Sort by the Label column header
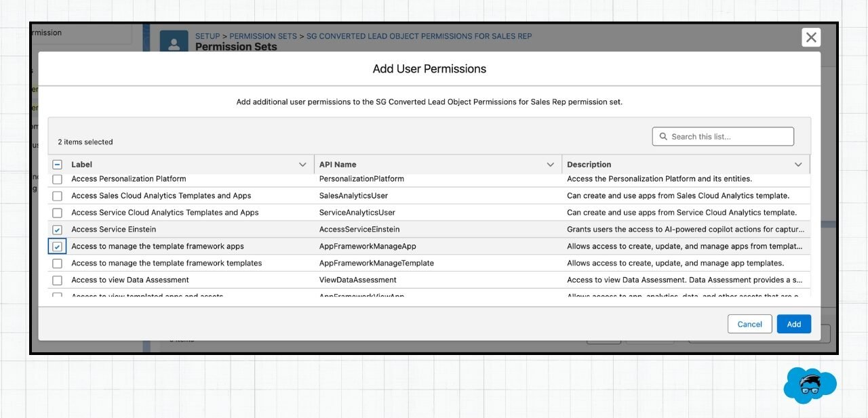This screenshot has height=418, width=868. coord(81,165)
